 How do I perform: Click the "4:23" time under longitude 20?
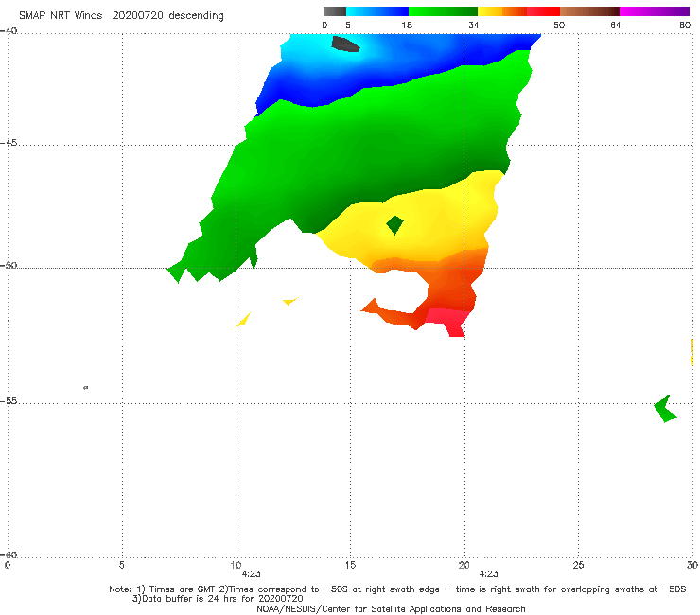[488, 574]
